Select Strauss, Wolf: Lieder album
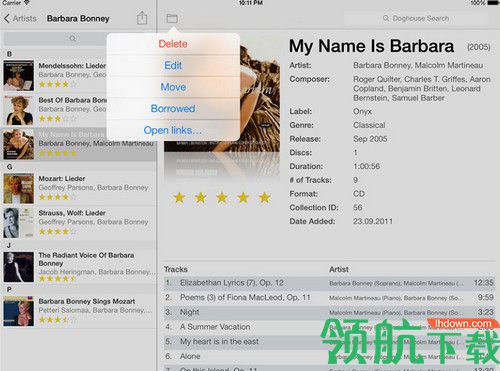The image size is (500, 371). 78,223
